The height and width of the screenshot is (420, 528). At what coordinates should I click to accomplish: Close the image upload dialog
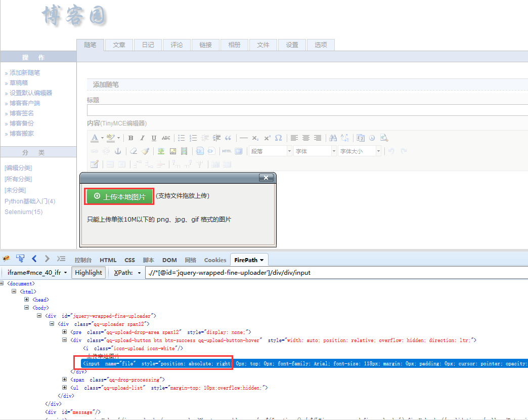[266, 178]
